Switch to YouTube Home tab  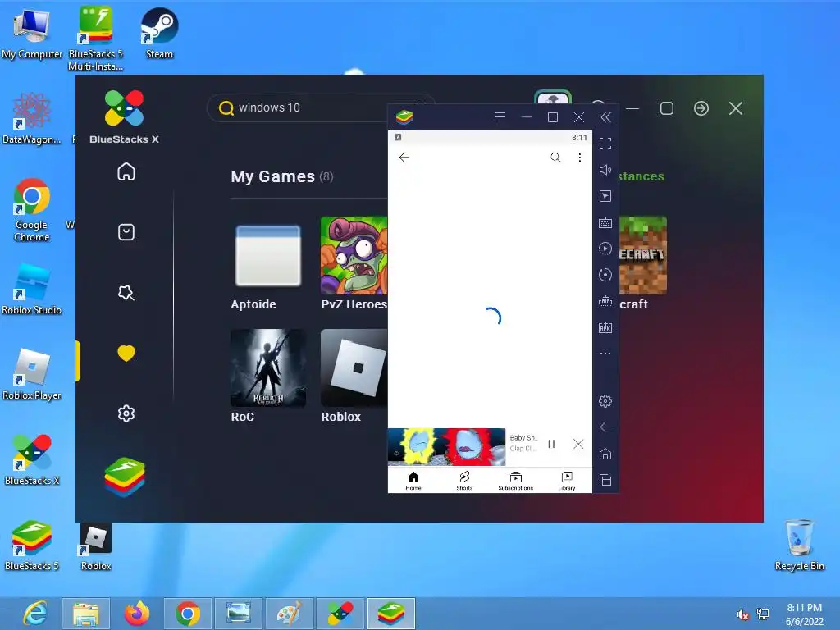pyautogui.click(x=413, y=481)
